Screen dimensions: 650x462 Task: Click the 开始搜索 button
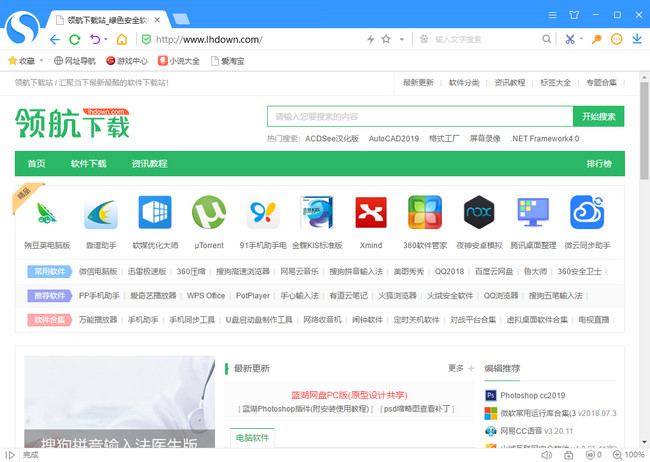point(599,117)
